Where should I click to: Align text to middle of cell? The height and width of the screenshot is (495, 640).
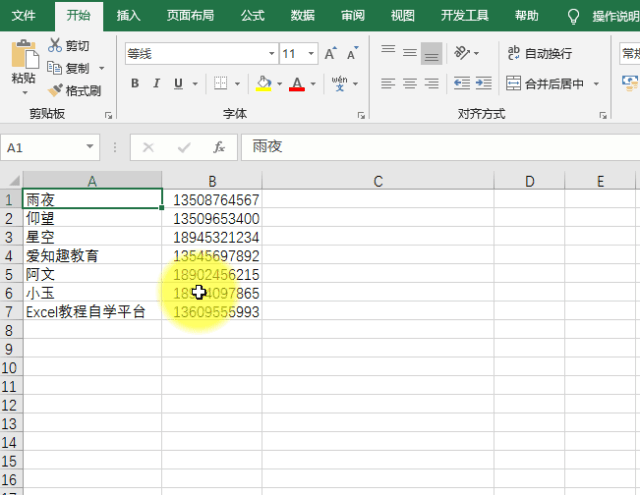[410, 53]
